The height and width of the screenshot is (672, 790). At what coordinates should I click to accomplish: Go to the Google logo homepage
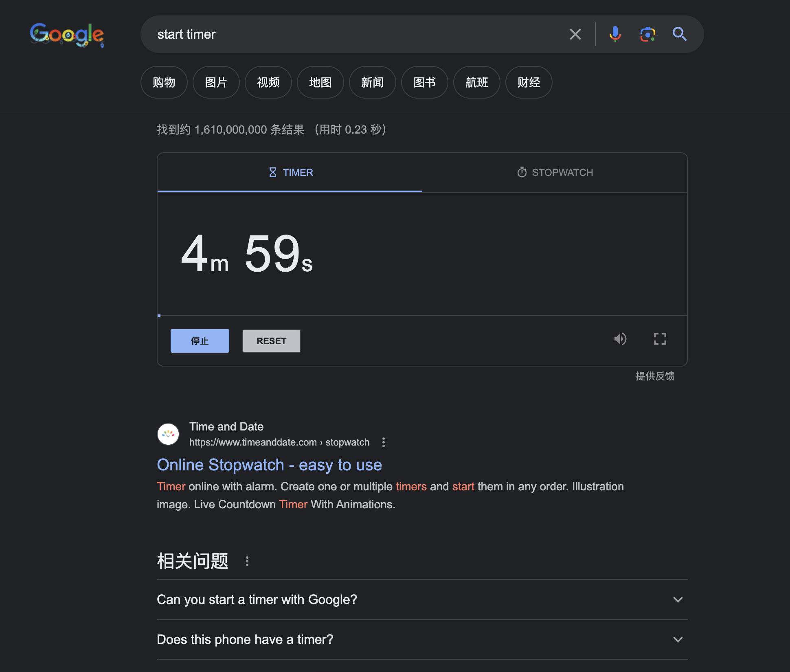(67, 35)
